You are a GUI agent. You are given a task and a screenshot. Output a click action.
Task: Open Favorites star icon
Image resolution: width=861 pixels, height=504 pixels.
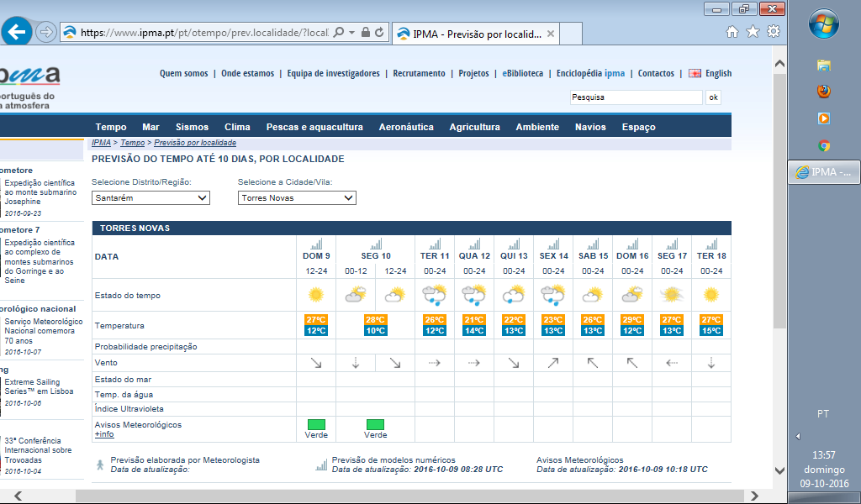753,32
